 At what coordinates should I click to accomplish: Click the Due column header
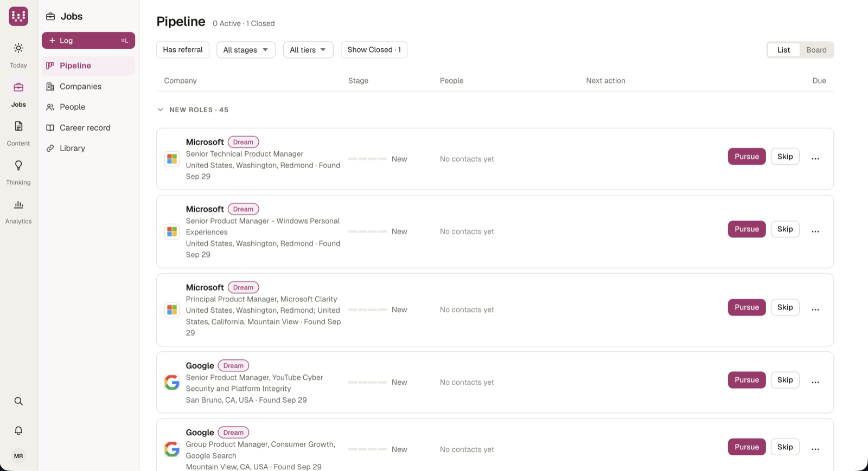(x=819, y=81)
